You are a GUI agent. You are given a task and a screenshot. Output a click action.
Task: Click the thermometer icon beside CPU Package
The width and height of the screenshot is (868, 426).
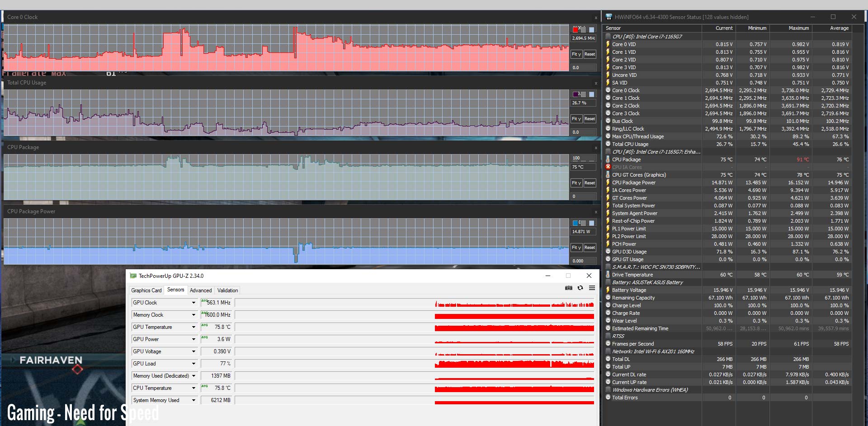point(608,159)
